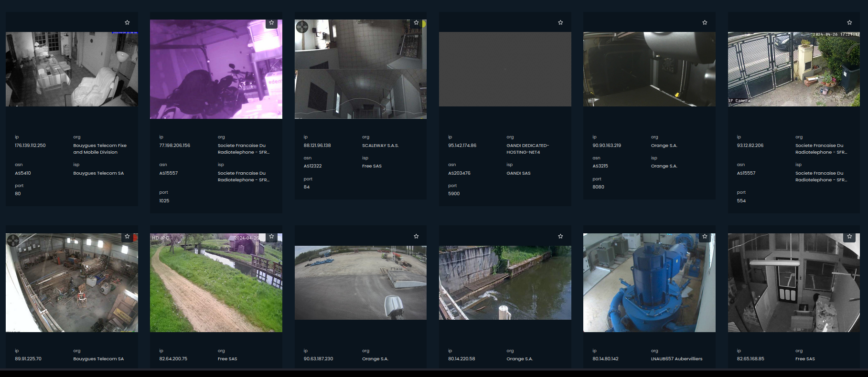Select the IP value 90.63.187.230
868x377 pixels.
[318, 359]
